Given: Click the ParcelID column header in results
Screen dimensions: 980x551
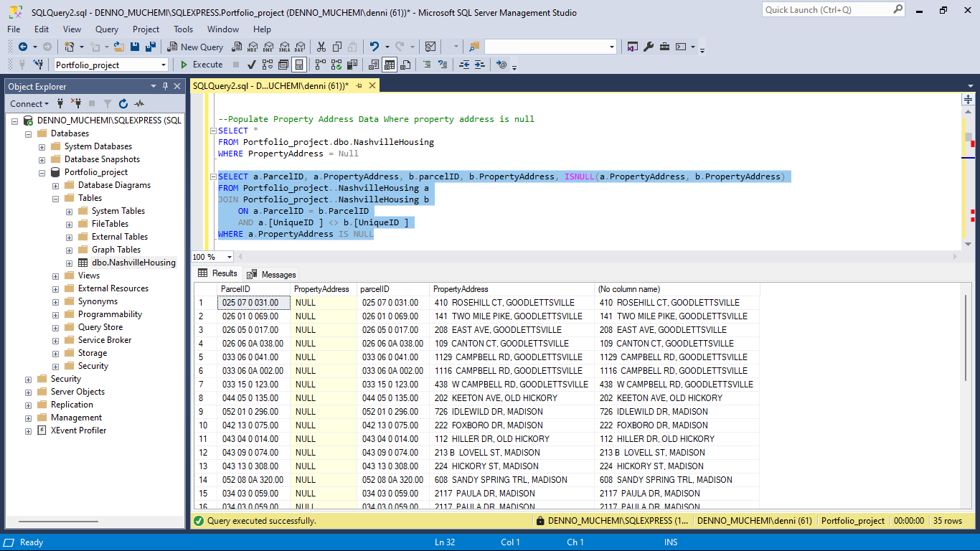Looking at the screenshot, I should pyautogui.click(x=254, y=289).
